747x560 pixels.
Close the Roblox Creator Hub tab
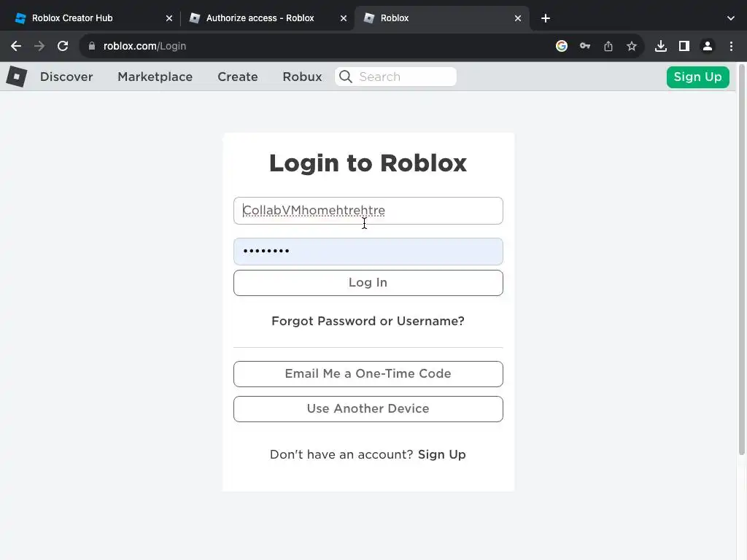coord(169,18)
